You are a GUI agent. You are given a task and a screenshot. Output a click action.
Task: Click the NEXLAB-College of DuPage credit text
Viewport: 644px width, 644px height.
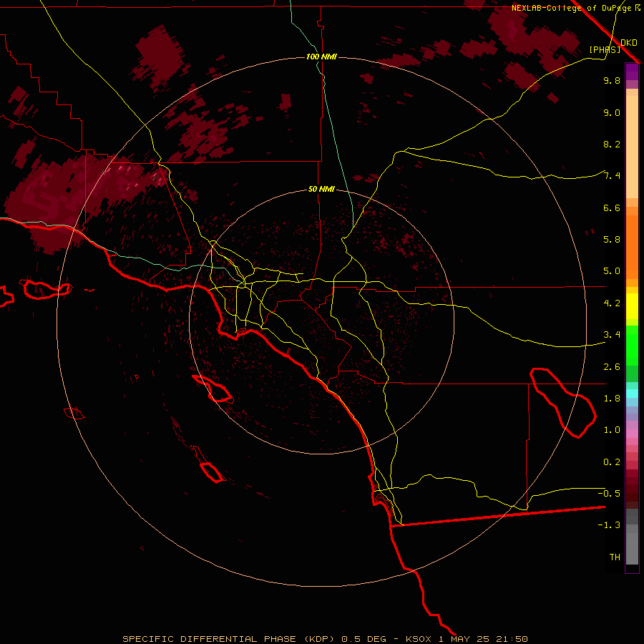572,8
